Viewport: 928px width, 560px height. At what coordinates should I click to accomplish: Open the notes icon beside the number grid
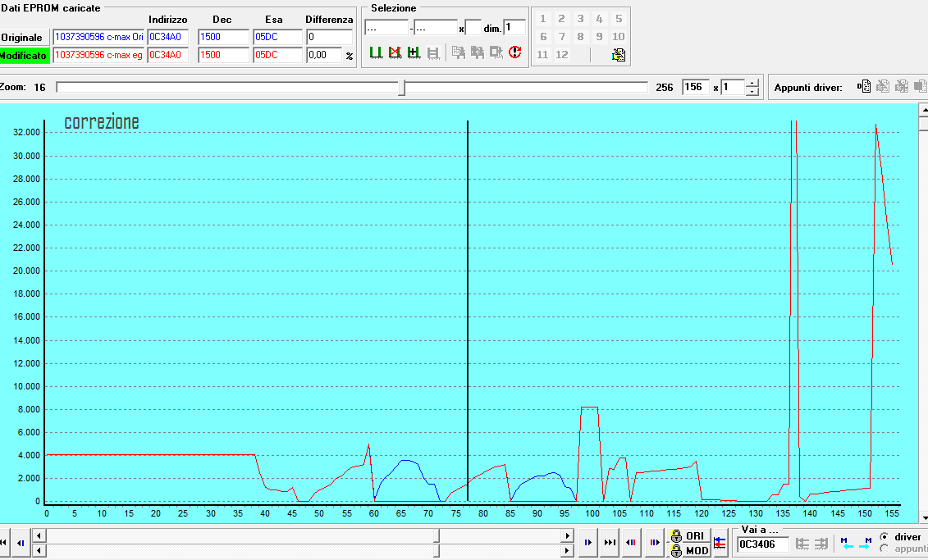pos(619,55)
